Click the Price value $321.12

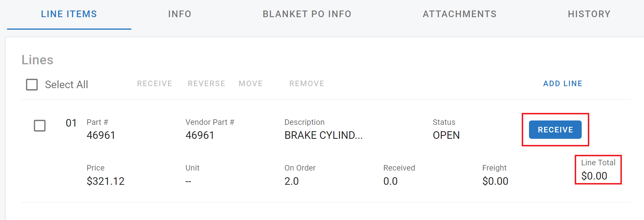105,181
